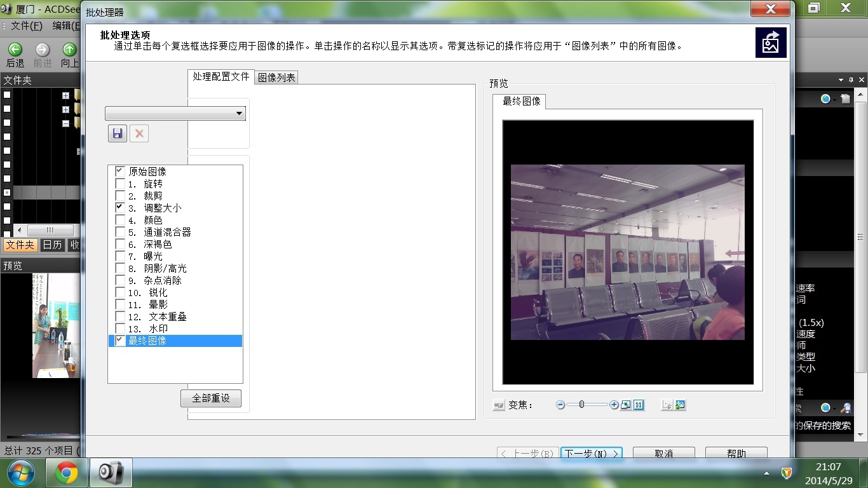This screenshot has height=488, width=868.
Task: Click the 下一步(N) button
Action: click(591, 453)
